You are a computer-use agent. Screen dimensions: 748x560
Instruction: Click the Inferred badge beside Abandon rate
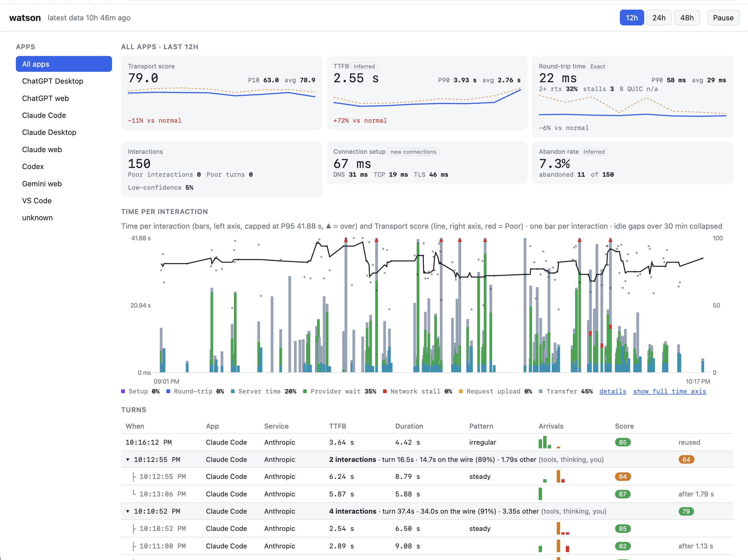click(594, 152)
